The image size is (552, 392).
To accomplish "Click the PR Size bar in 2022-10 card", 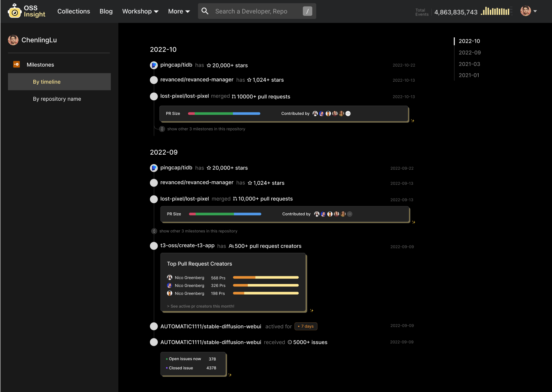I will click(224, 114).
